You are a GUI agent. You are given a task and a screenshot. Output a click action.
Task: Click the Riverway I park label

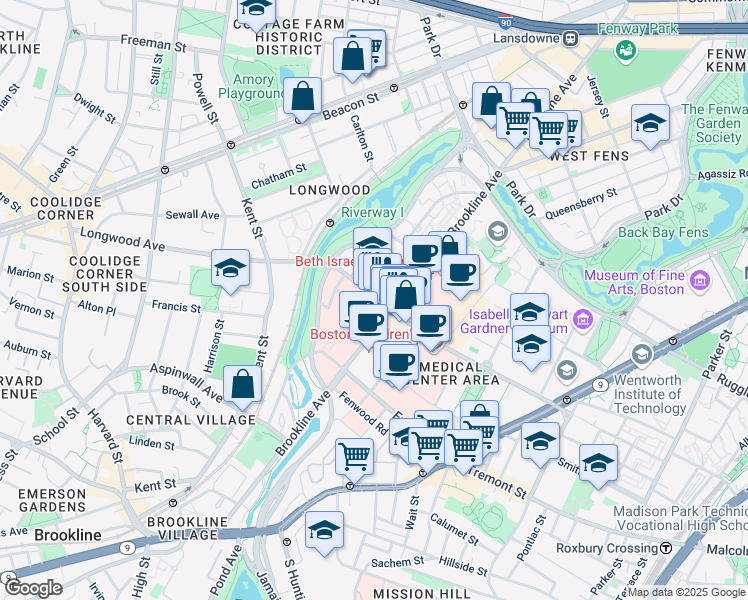click(373, 213)
